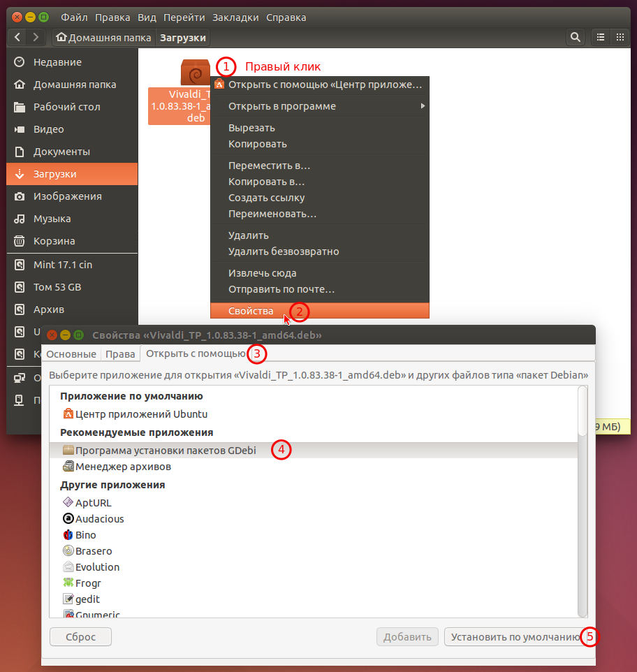Viewport: 637px width, 672px height.
Task: Open Изображения folder in sidebar
Action: (72, 196)
